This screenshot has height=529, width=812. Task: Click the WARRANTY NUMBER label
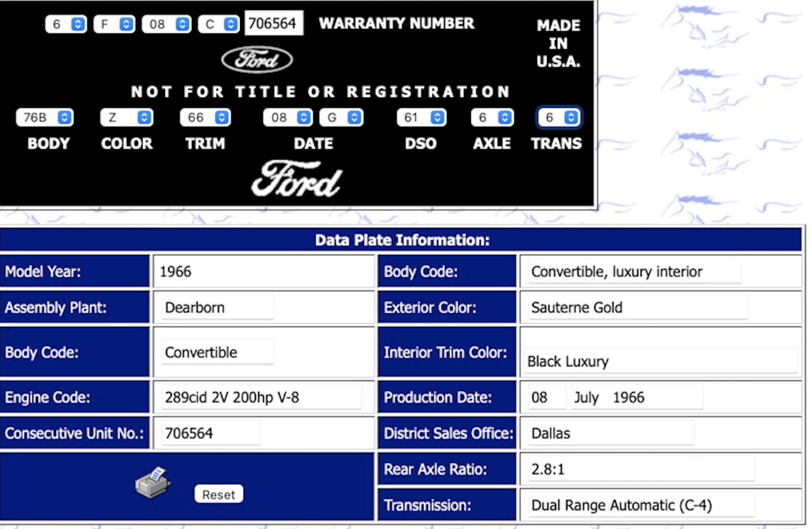point(396,23)
